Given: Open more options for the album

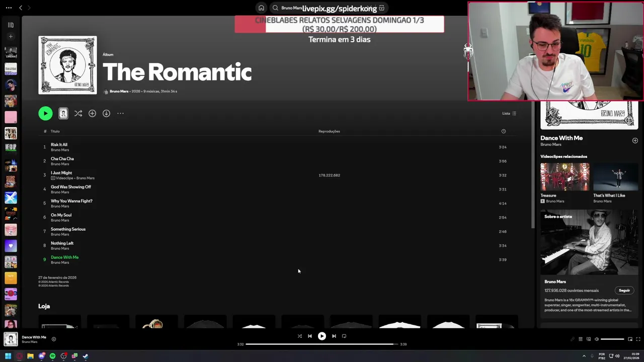Looking at the screenshot, I should (120, 114).
